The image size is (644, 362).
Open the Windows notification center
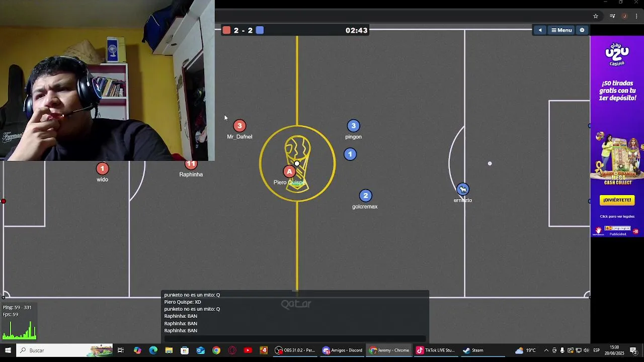634,350
